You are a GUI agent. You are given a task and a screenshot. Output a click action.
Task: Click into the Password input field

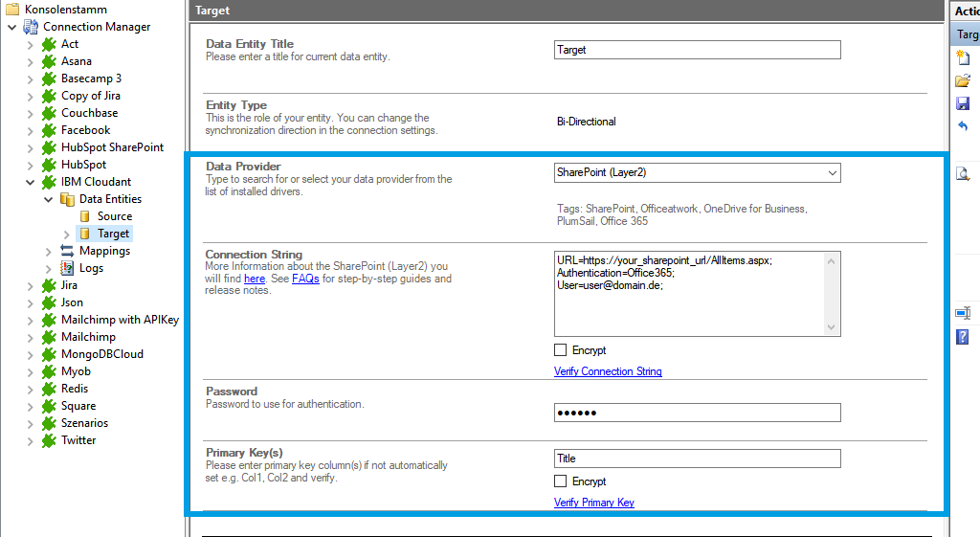pos(697,413)
